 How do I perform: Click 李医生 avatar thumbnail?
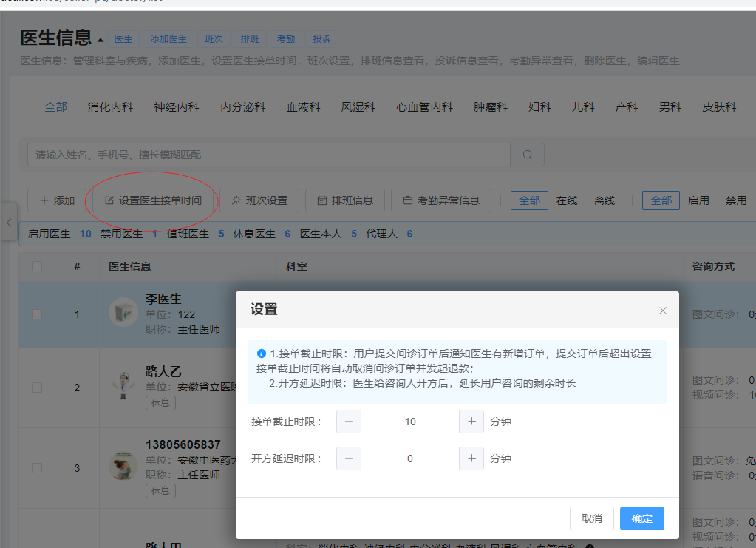click(123, 312)
